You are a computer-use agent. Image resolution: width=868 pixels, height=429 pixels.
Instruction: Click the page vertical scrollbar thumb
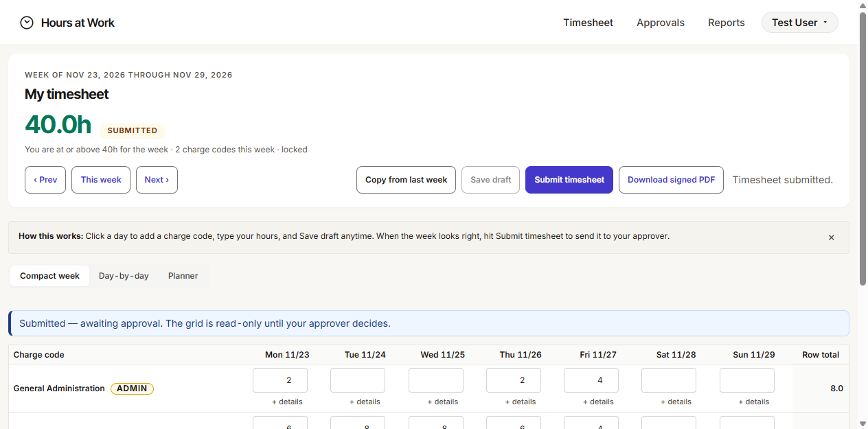click(863, 148)
